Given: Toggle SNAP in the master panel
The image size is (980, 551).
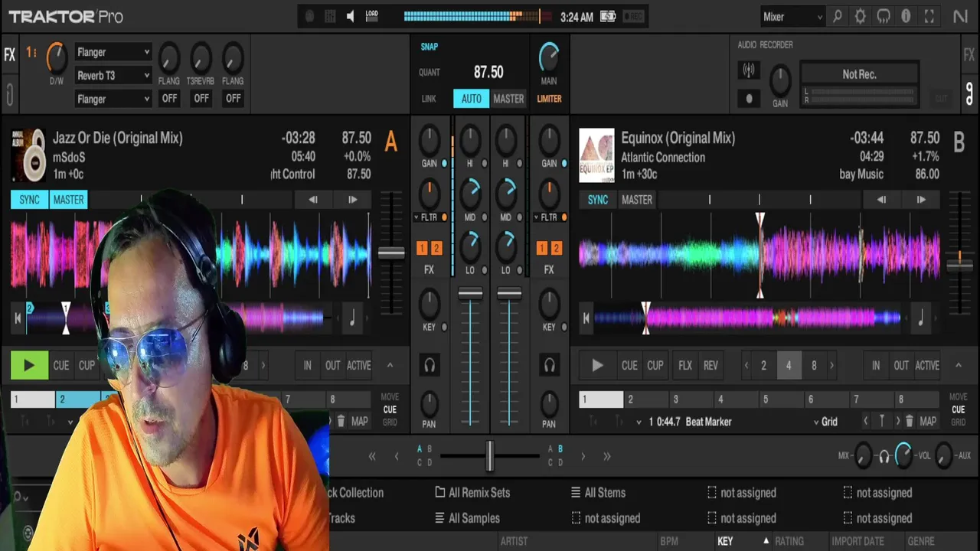Looking at the screenshot, I should point(430,47).
